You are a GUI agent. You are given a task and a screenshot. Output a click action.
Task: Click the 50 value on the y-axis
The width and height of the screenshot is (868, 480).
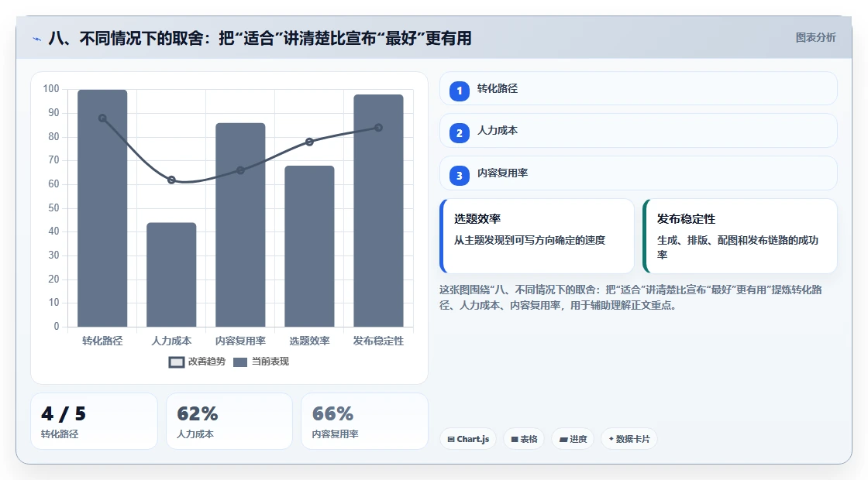[x=53, y=208]
